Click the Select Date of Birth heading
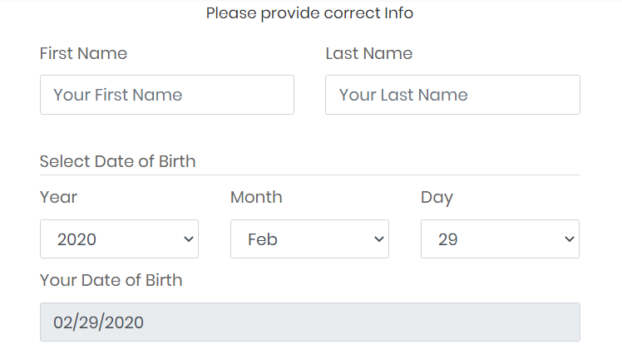The width and height of the screenshot is (622, 364). pyautogui.click(x=117, y=161)
